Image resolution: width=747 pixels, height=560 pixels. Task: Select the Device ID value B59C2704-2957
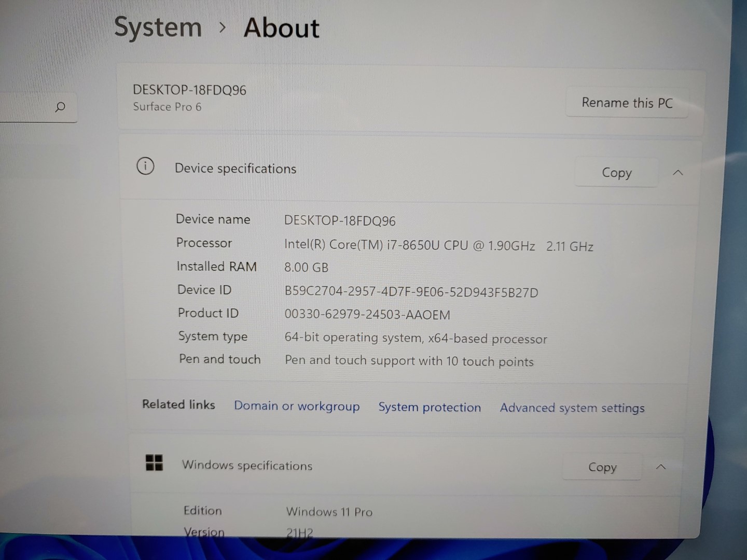click(411, 292)
